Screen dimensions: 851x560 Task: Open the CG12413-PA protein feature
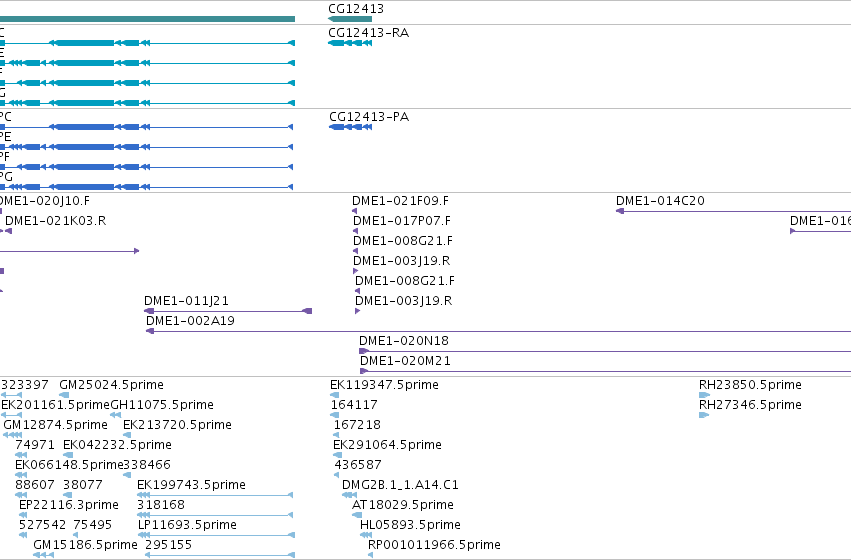click(351, 127)
